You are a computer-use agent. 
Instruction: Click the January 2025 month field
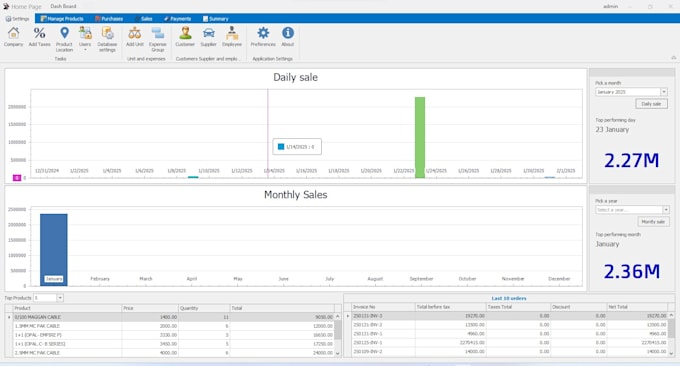[x=628, y=92]
